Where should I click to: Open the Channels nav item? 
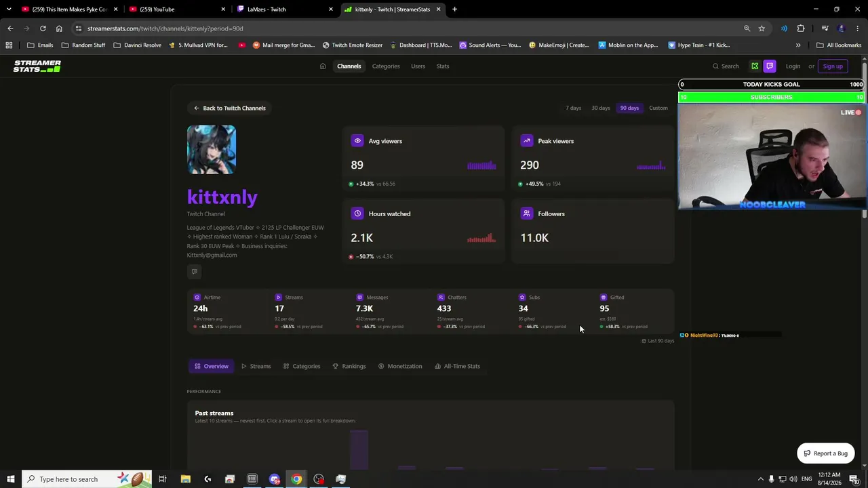(349, 66)
